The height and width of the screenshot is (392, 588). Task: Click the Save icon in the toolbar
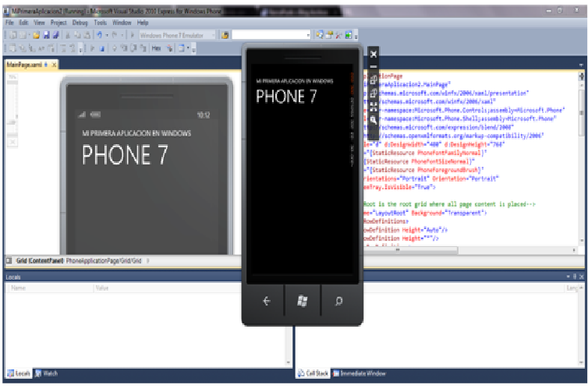pyautogui.click(x=46, y=35)
